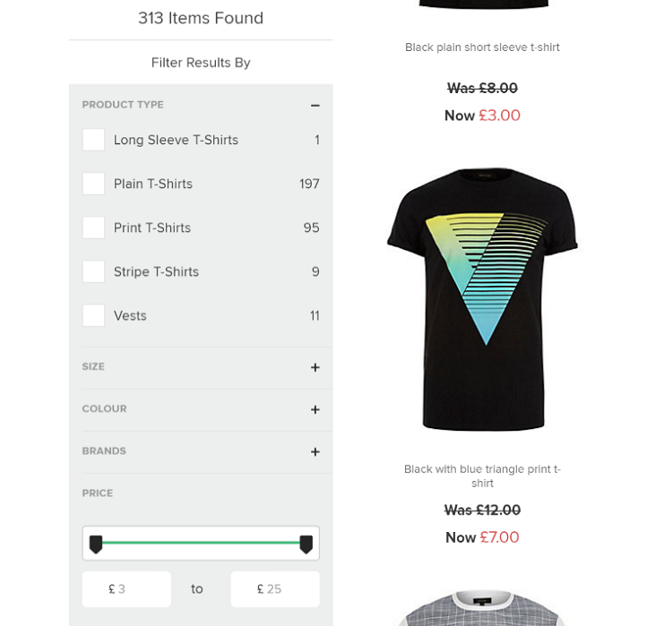
Task: Expand the Size filter plus icon
Action: (x=315, y=367)
